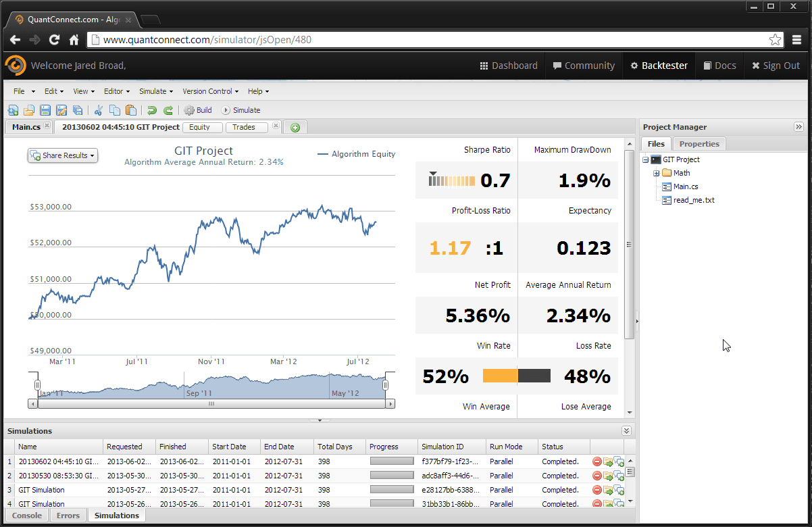Click the green Redo arrow icon

(x=168, y=110)
